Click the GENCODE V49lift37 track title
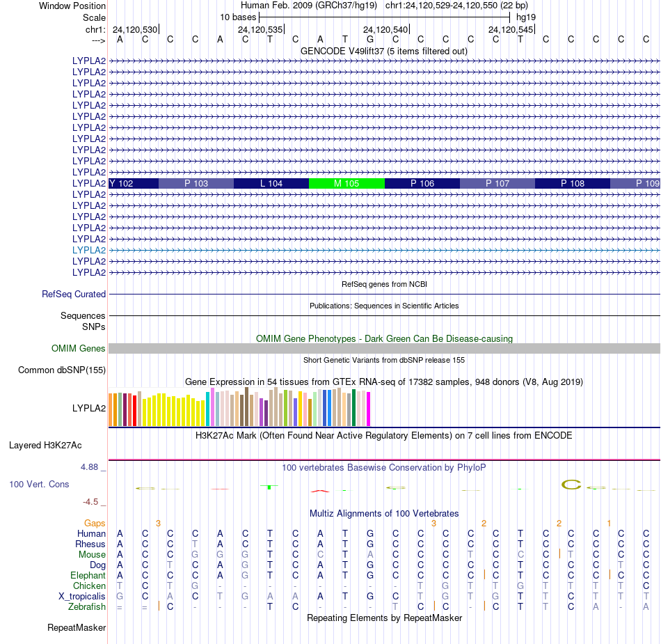The height and width of the screenshot is (644, 661). click(x=384, y=51)
